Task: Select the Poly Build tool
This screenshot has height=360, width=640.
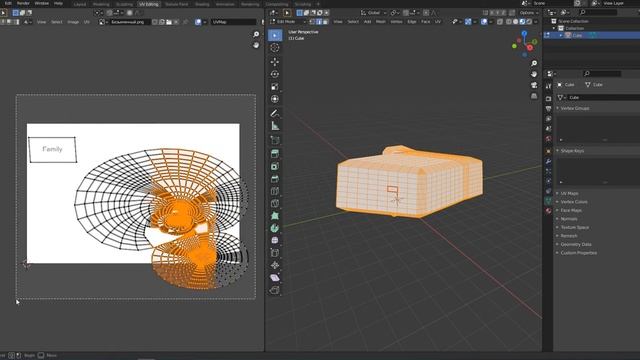Action: pos(275,216)
